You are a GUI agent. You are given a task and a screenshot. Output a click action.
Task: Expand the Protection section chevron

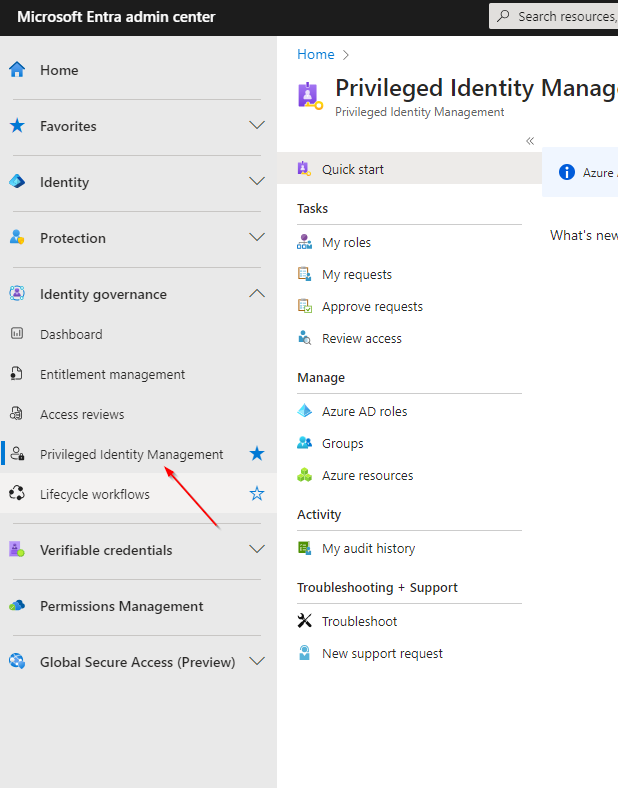257,237
